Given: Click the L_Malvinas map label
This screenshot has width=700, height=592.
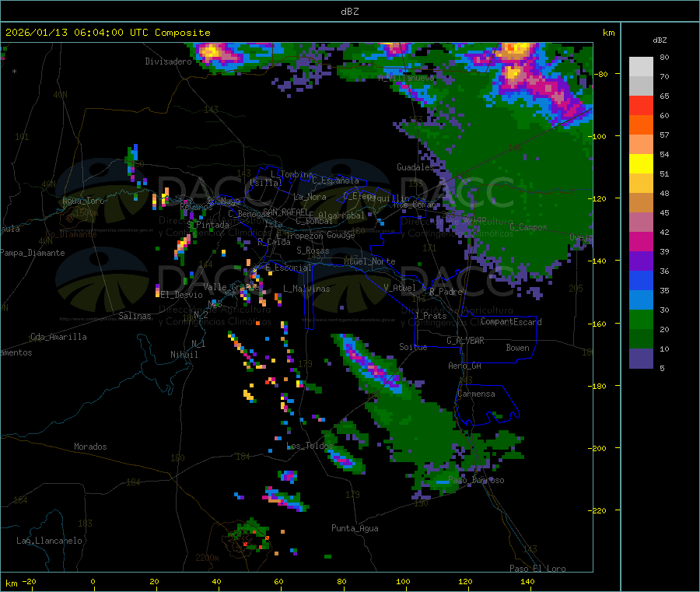Looking at the screenshot, I should (306, 289).
